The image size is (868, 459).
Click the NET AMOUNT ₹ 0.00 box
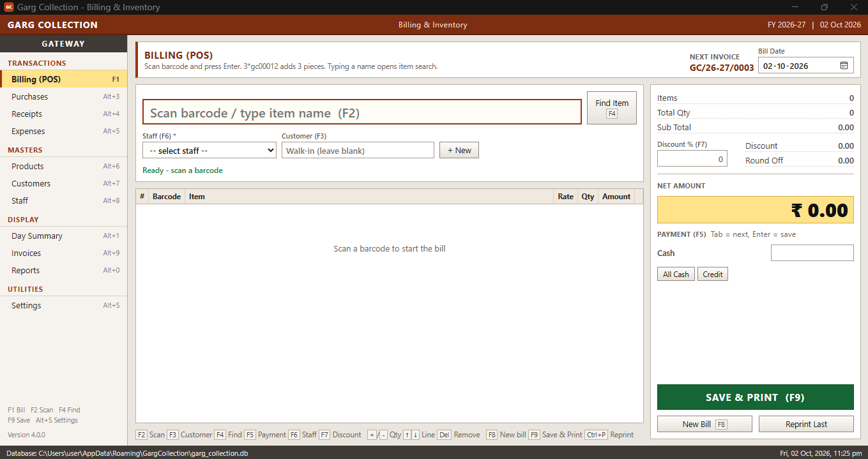756,209
